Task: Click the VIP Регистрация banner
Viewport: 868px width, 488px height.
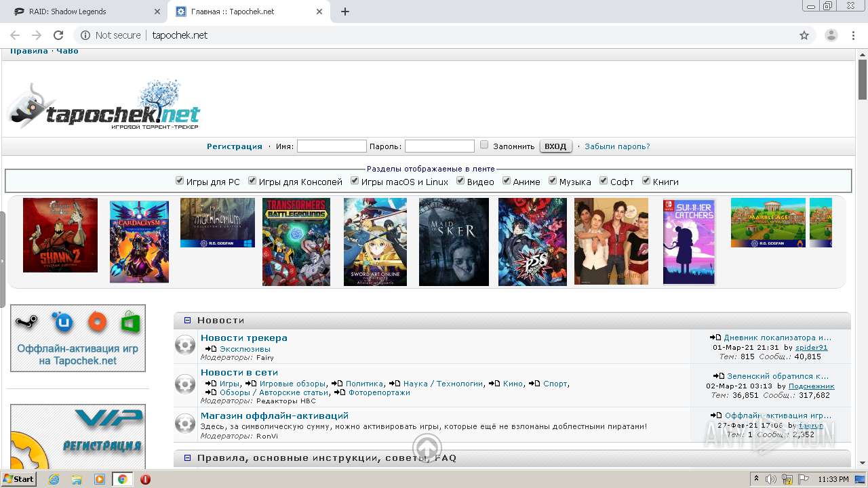Action: (78, 437)
